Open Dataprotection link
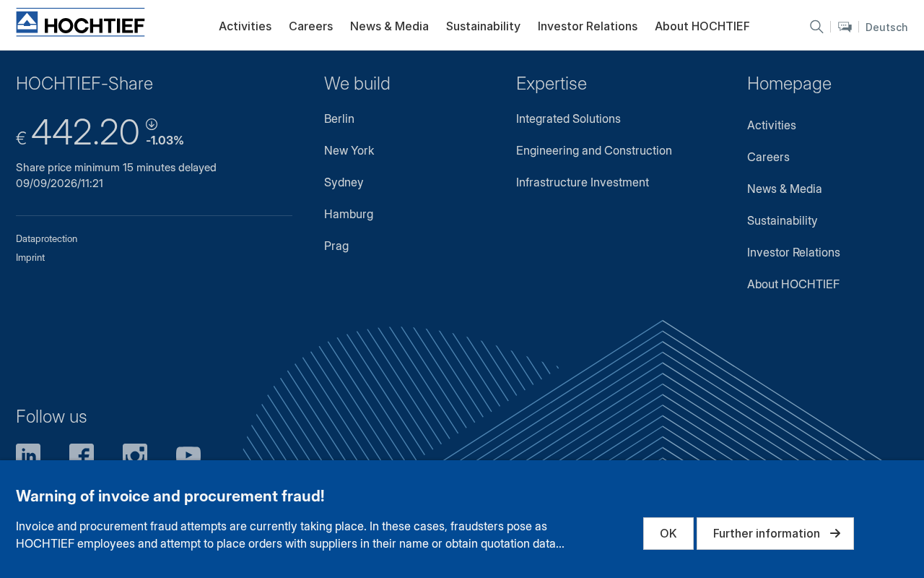This screenshot has width=924, height=578. point(47,239)
